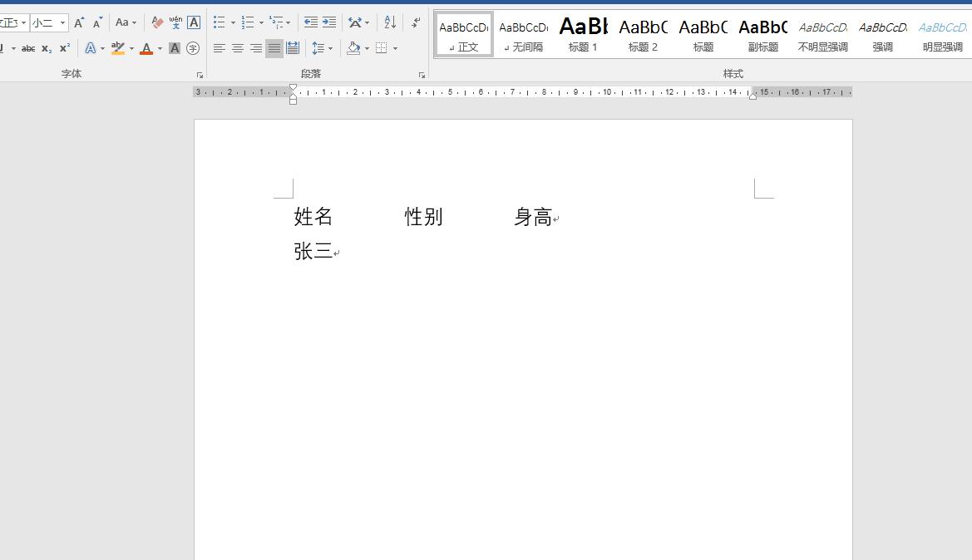Open the line spacing dropdown
This screenshot has width=972, height=560.
tap(321, 47)
